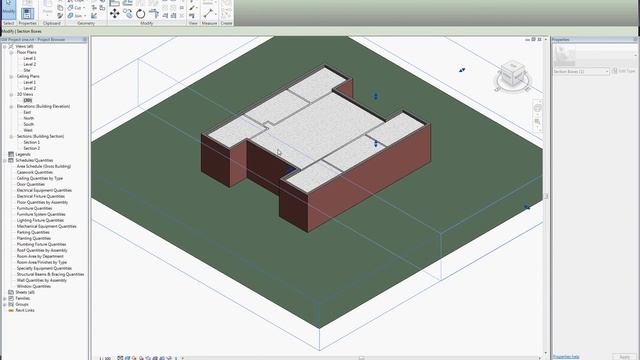
Task: Click the top section box control arrow
Action: pos(376,96)
